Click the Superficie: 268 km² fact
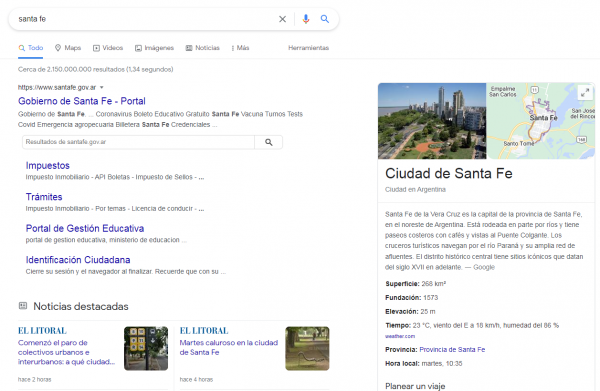600x391 pixels. (416, 284)
